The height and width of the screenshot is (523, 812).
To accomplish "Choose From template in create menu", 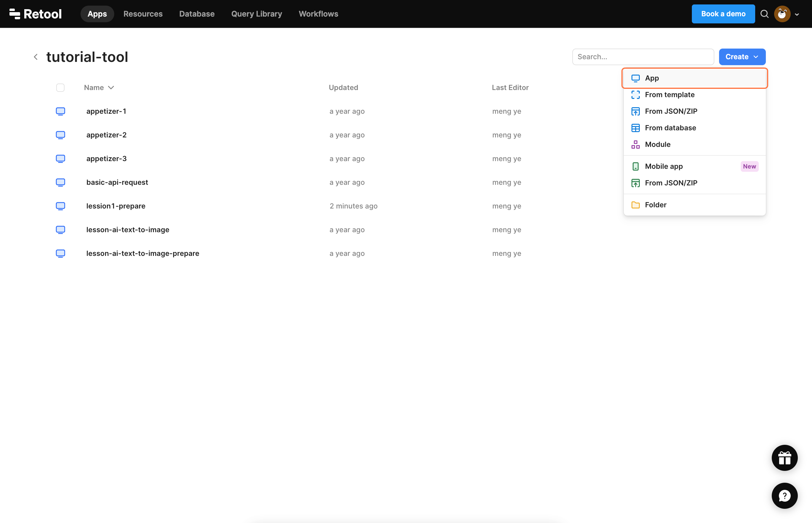I will 669,95.
